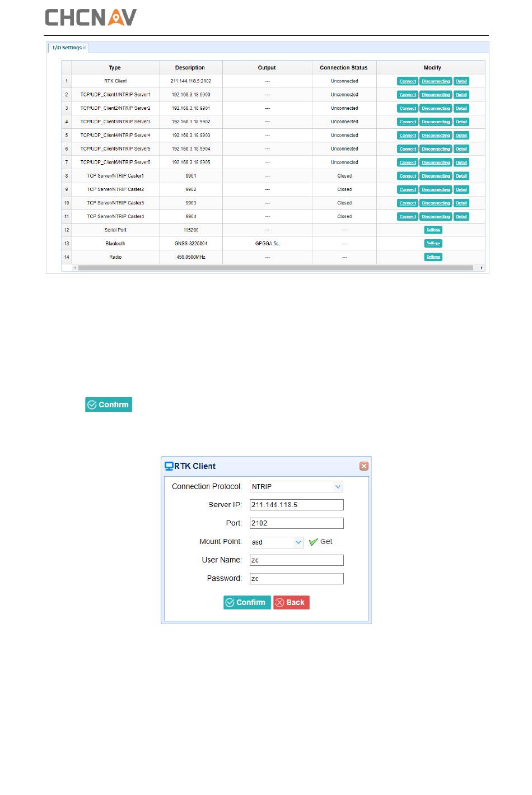Screen dimensions: 532x795
Task: Click the Server IP field
Action: point(296,505)
